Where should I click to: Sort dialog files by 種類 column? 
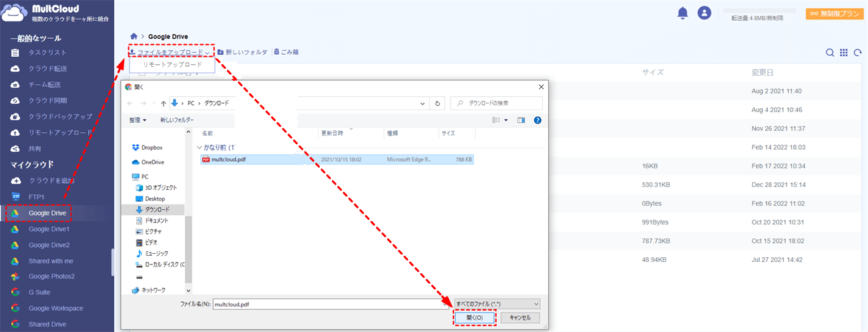[x=393, y=134]
